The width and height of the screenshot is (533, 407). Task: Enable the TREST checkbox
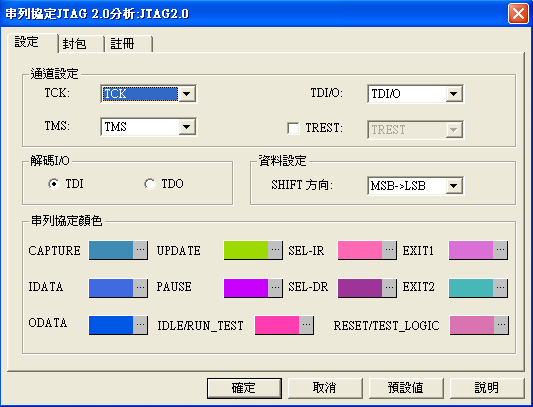[293, 128]
